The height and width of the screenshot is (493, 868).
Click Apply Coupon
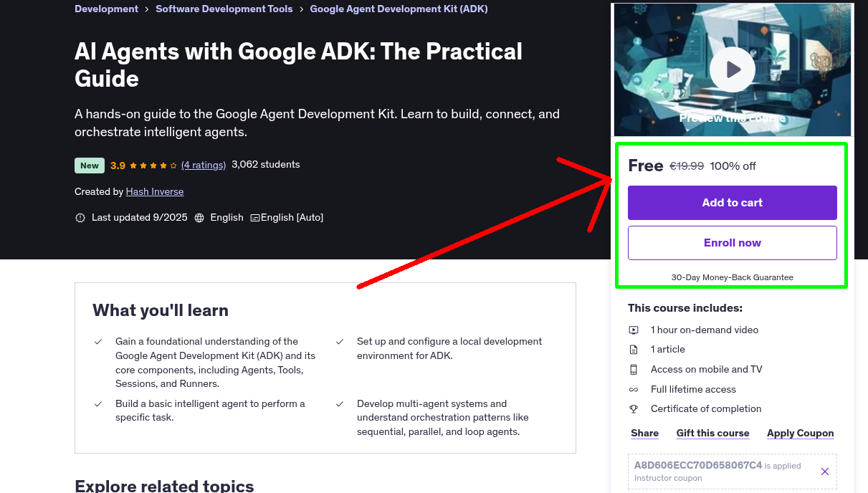800,433
